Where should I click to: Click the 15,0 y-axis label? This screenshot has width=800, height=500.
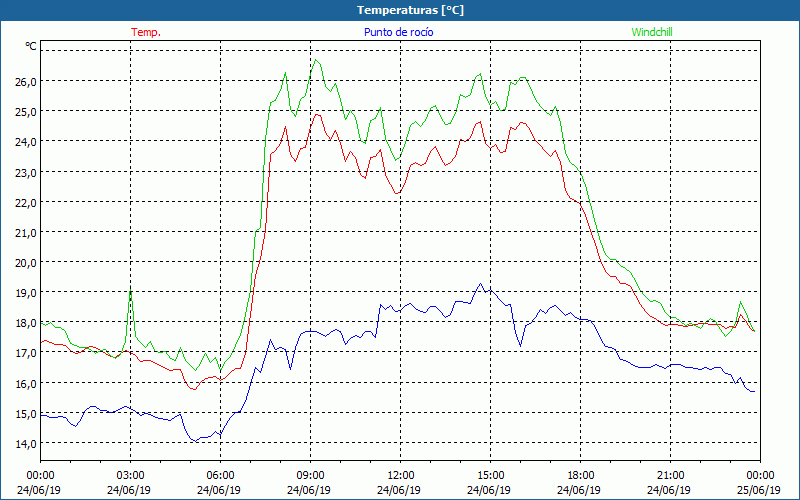(x=25, y=414)
